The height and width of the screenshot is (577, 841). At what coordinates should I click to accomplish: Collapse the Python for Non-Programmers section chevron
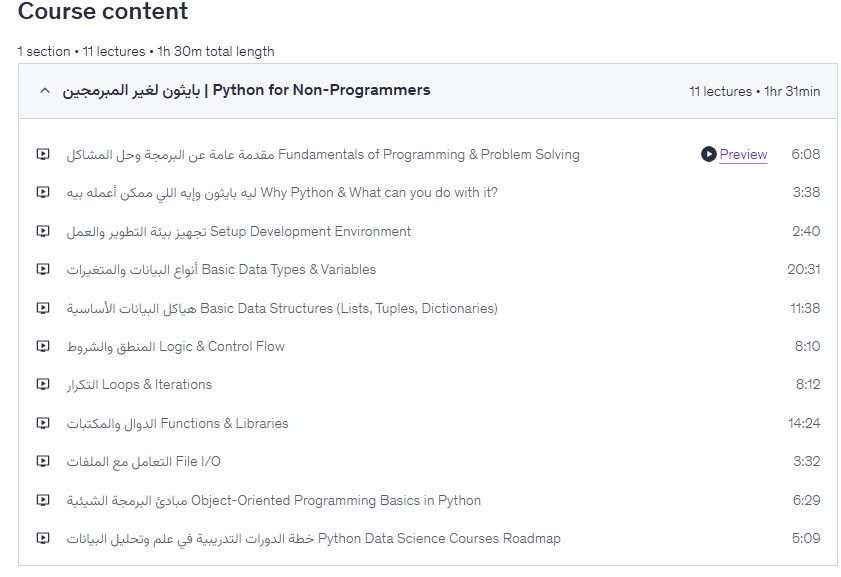[44, 91]
